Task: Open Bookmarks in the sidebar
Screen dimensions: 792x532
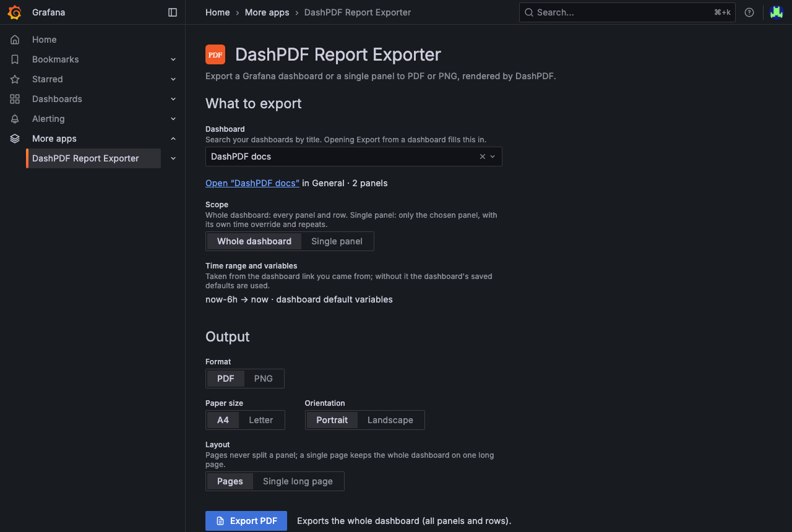Action: click(56, 59)
